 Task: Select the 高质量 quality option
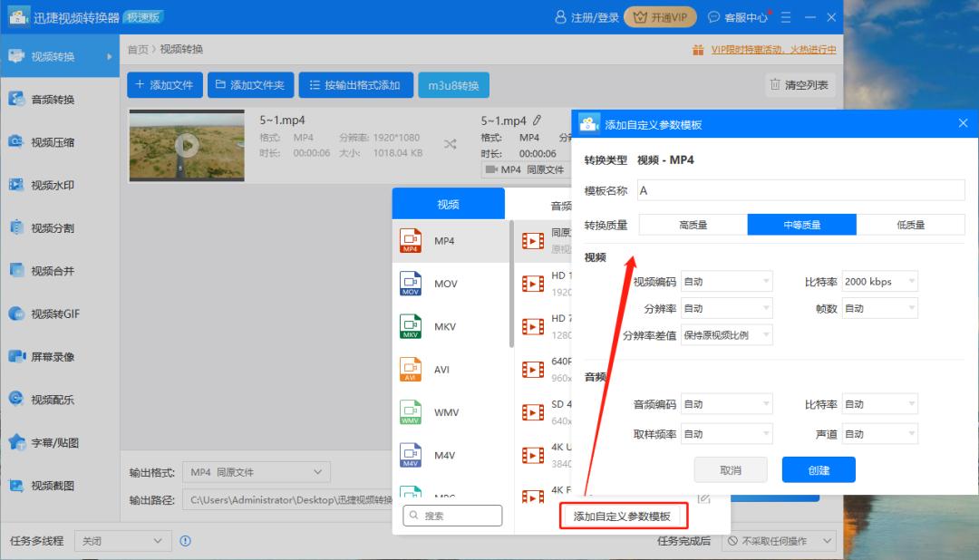click(691, 224)
